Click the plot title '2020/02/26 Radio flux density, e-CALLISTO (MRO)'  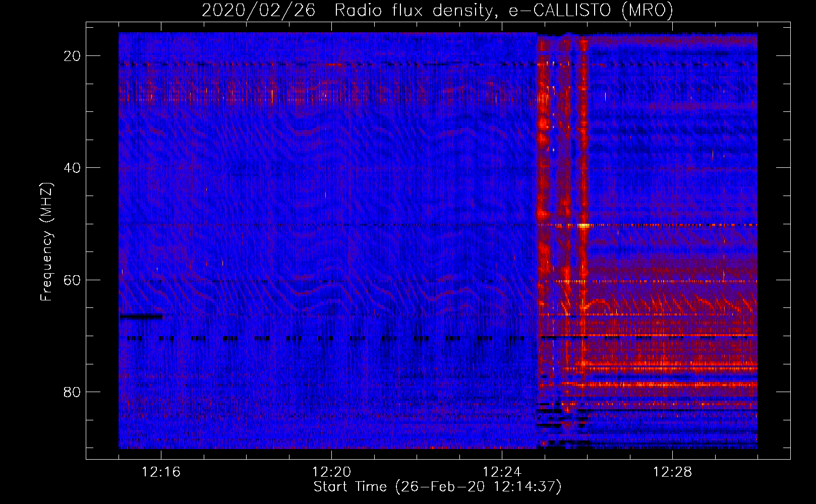point(437,10)
